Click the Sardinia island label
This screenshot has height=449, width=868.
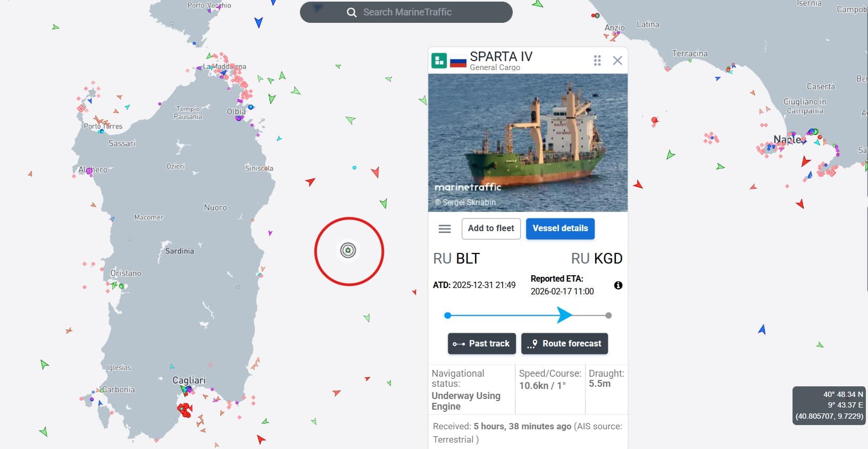pyautogui.click(x=179, y=251)
